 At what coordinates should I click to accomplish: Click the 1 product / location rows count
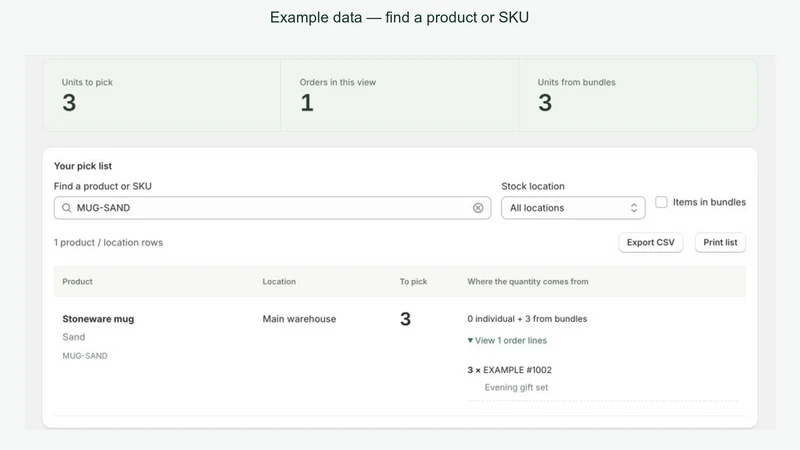click(x=108, y=242)
